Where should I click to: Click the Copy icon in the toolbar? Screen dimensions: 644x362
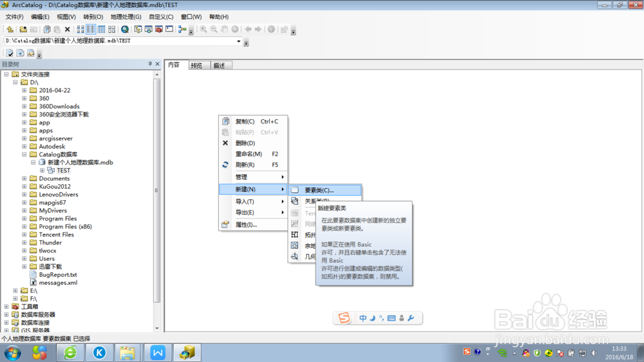tap(47, 30)
